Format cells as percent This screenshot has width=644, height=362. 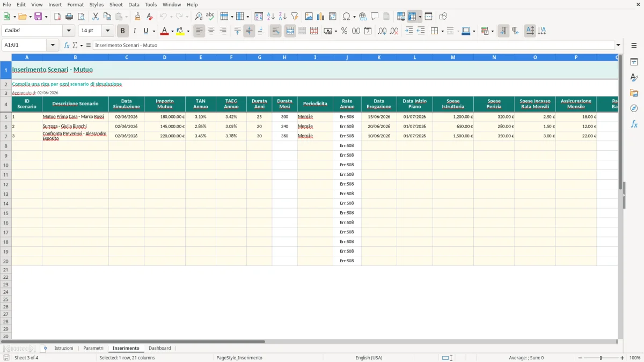(x=344, y=31)
